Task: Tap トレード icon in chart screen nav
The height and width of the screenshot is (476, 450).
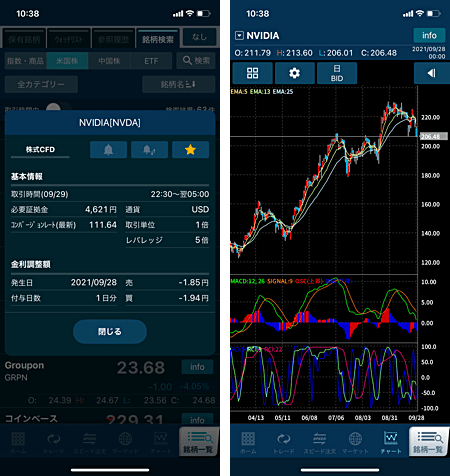Action: tap(283, 443)
